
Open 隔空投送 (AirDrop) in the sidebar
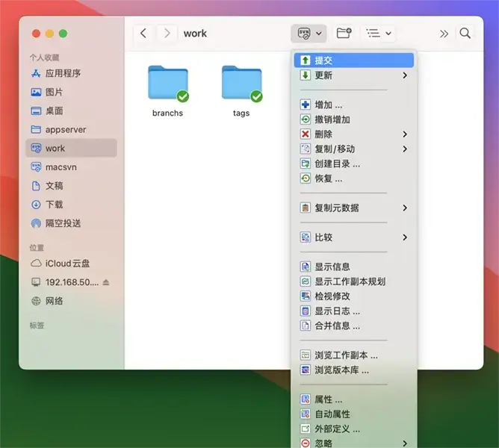[71, 223]
